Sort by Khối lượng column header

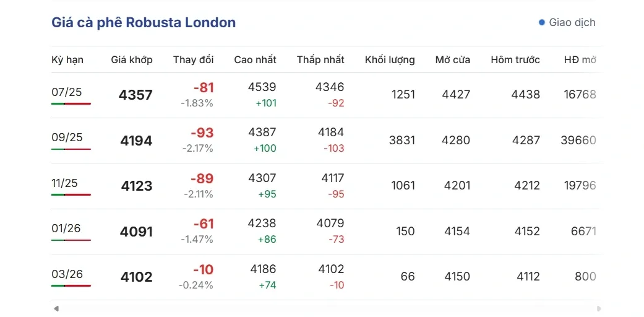pyautogui.click(x=390, y=60)
